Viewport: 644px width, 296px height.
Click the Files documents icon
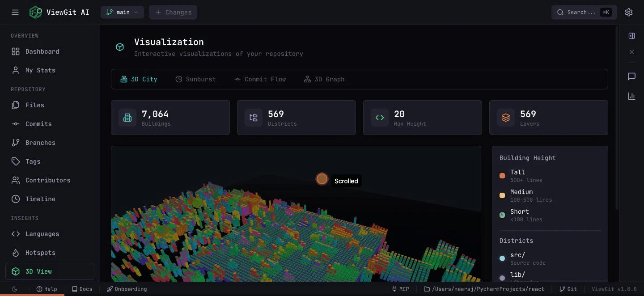point(16,105)
